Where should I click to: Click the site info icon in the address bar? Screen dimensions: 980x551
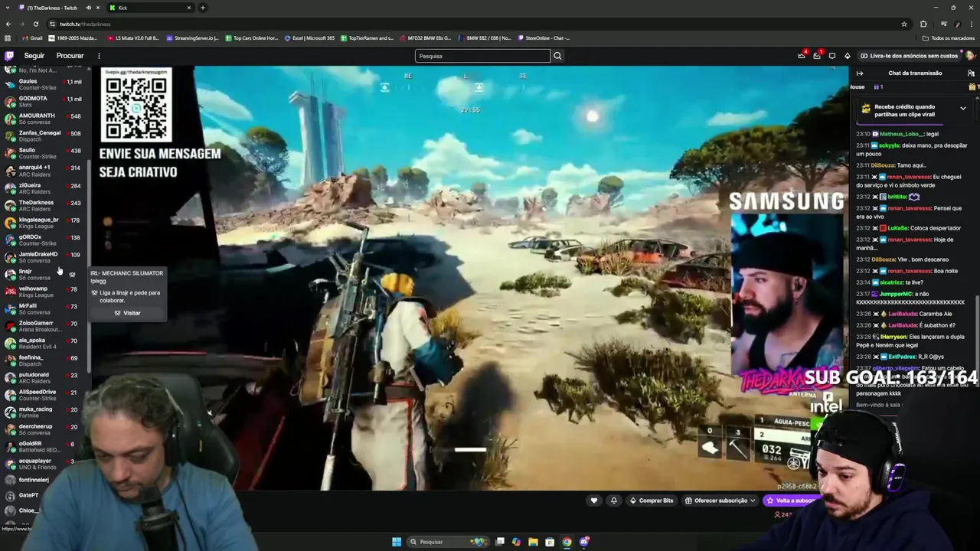52,24
